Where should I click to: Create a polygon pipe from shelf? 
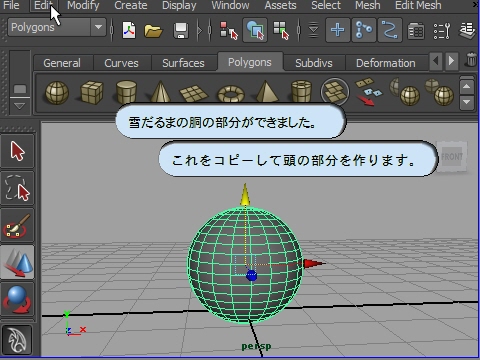[x=301, y=91]
